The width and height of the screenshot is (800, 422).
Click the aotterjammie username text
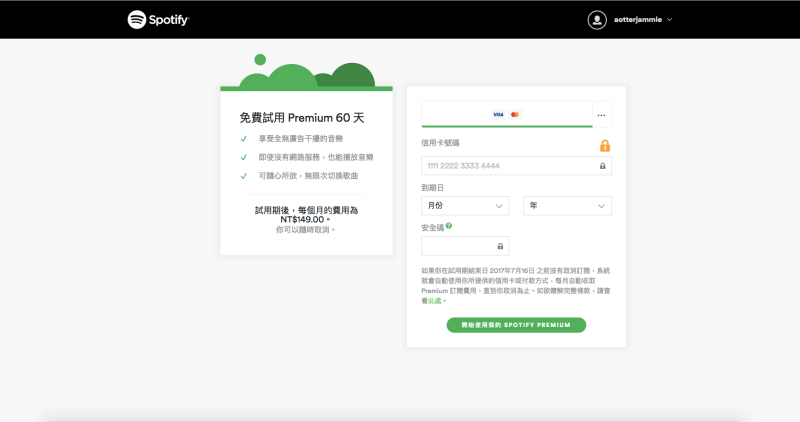[x=638, y=20]
